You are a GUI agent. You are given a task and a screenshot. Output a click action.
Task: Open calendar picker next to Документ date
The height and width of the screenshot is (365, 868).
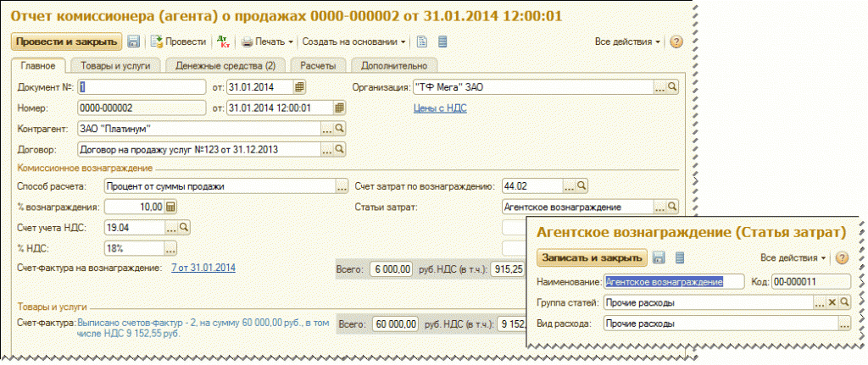pos(299,86)
